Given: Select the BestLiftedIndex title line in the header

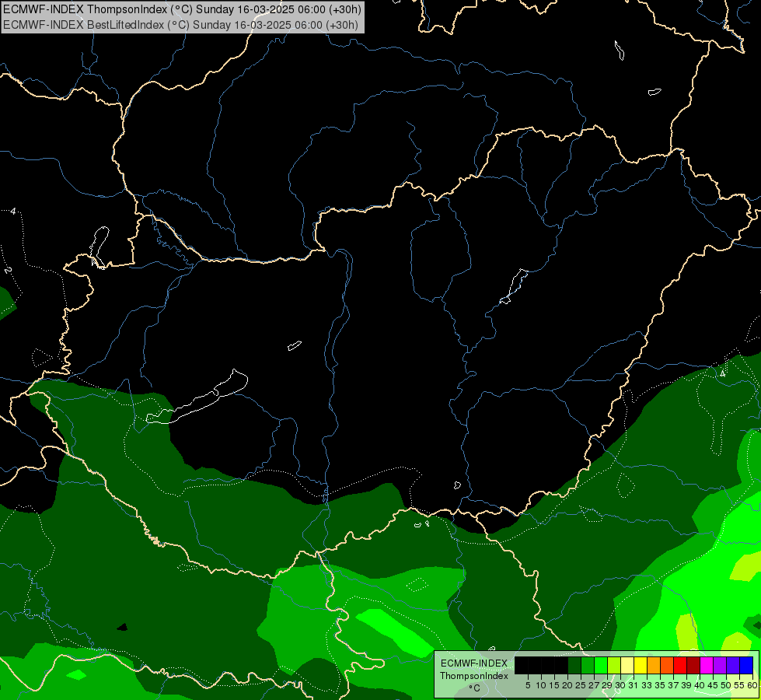Looking at the screenshot, I should [x=180, y=25].
